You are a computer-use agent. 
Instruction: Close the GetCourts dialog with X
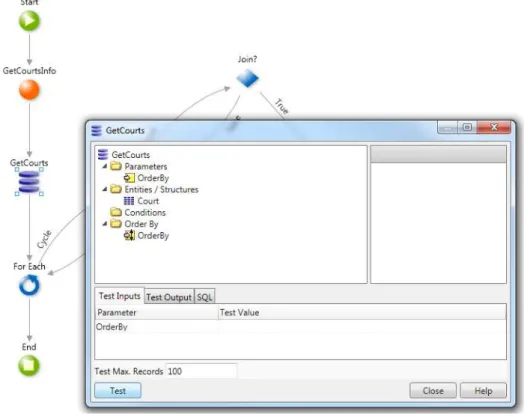coord(494,127)
